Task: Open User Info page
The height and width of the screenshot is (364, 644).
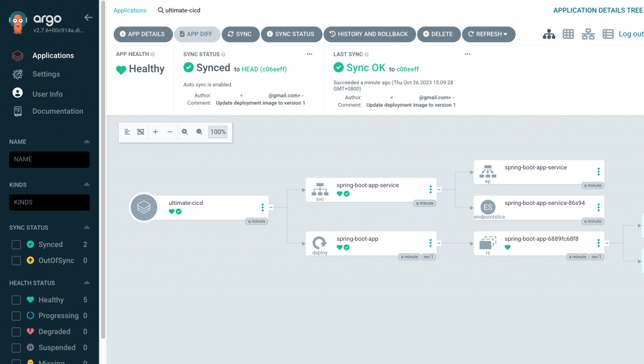Action: (x=48, y=94)
